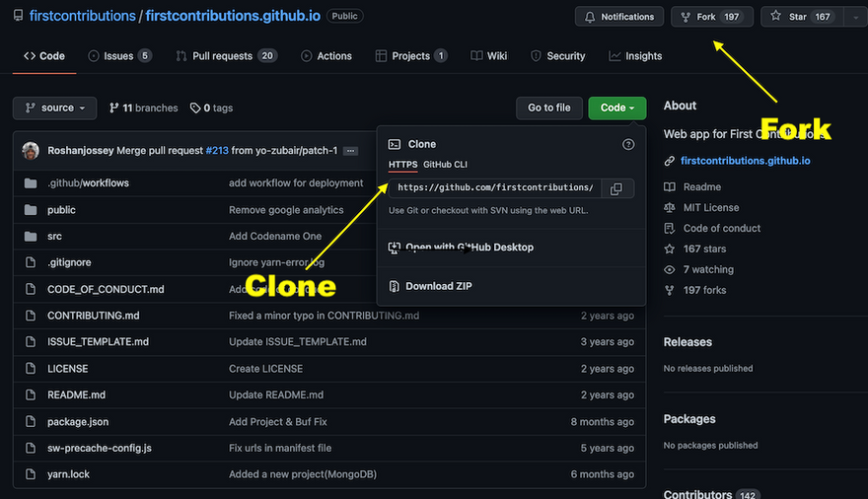Click the Go to file button
This screenshot has width=868, height=499.
(x=548, y=108)
